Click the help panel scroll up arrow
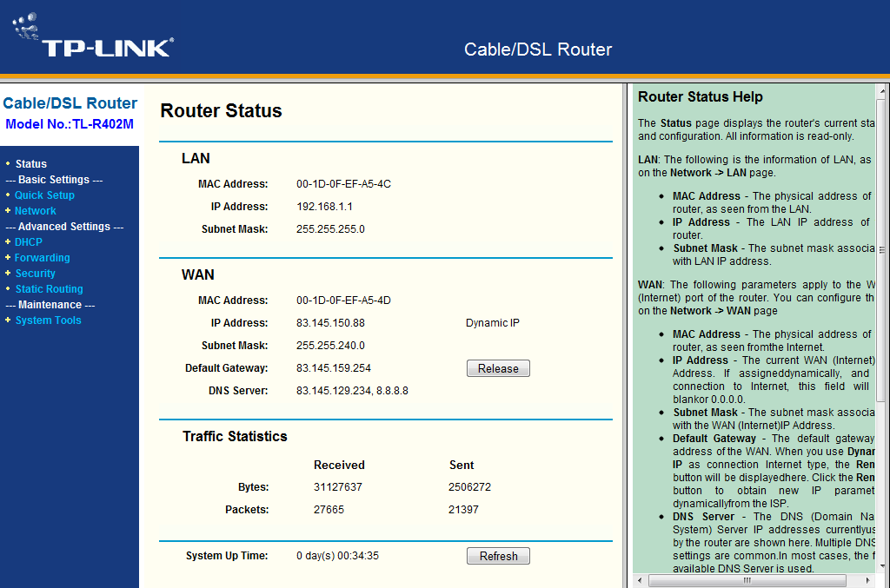The height and width of the screenshot is (588, 890). [882, 91]
